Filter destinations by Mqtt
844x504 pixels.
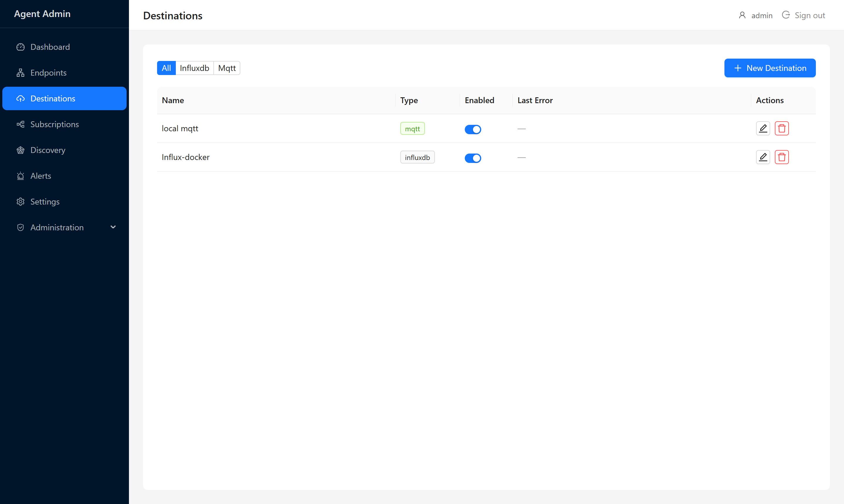227,68
